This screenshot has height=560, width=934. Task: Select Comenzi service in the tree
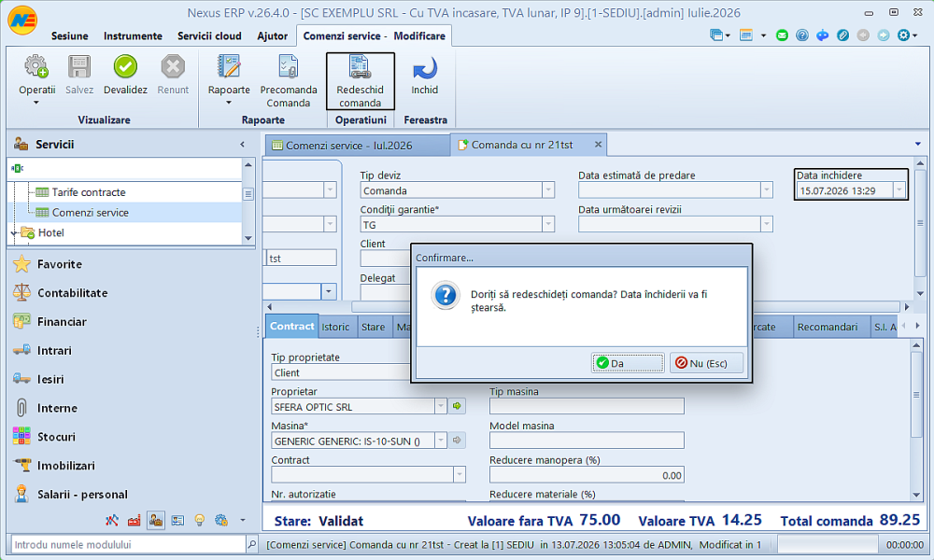(x=90, y=213)
